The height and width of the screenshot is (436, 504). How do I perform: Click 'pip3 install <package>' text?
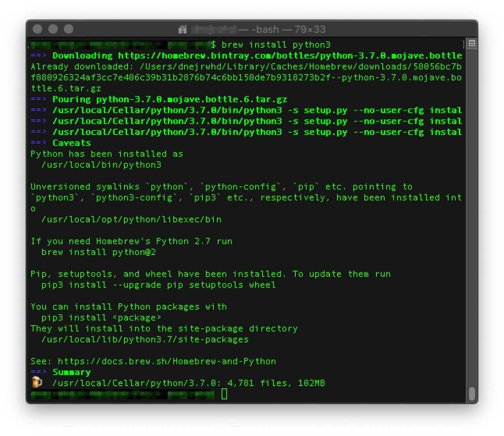coord(101,318)
